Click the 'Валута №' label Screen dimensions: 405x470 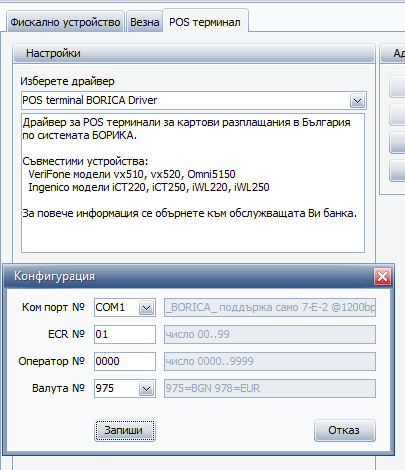[58, 388]
